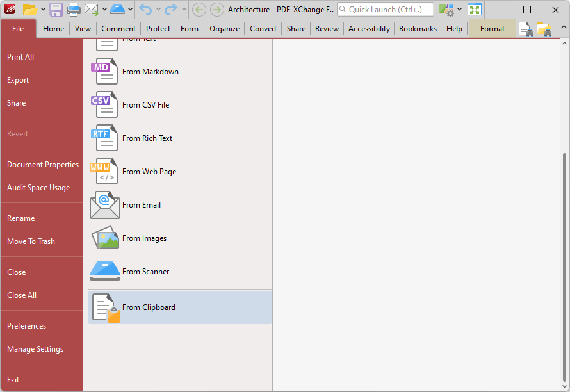This screenshot has height=392, width=570.
Task: Choose Close in the File sidebar
Action: [42, 272]
